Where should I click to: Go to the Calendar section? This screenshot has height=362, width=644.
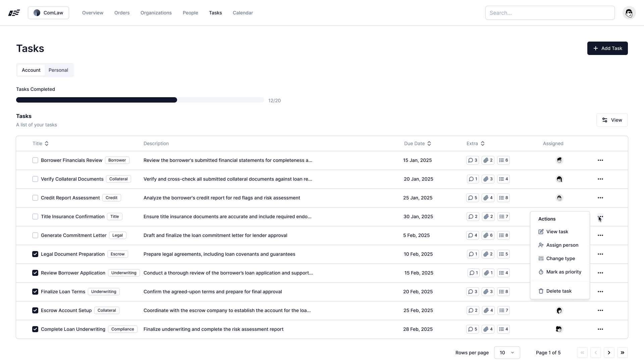click(x=243, y=13)
